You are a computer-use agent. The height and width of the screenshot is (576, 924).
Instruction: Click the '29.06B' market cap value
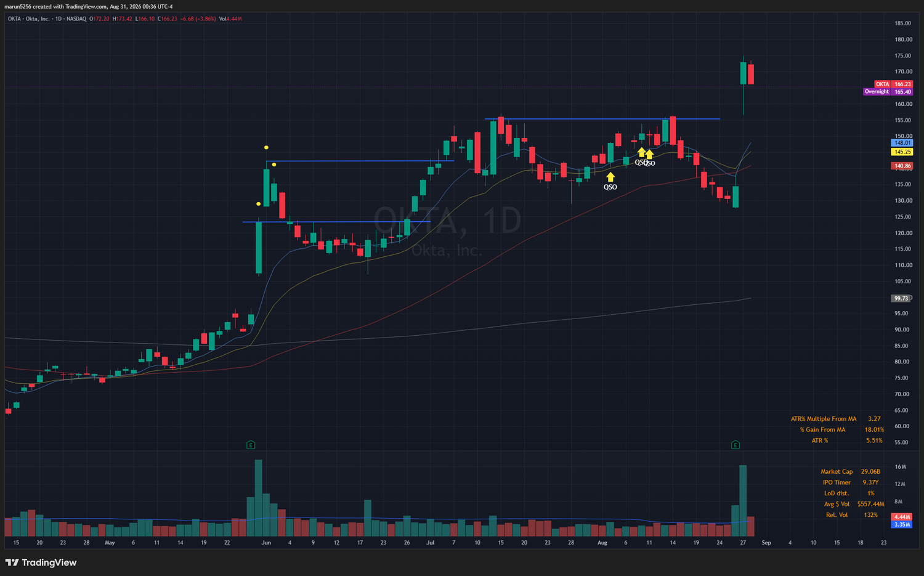[x=870, y=472]
